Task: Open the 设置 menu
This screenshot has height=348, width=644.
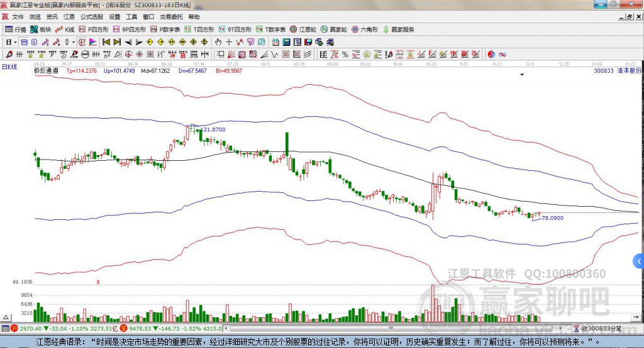Action: click(114, 17)
